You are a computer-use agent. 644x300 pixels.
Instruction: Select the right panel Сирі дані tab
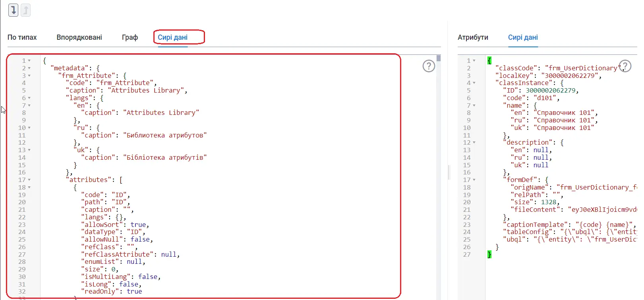[x=523, y=37]
